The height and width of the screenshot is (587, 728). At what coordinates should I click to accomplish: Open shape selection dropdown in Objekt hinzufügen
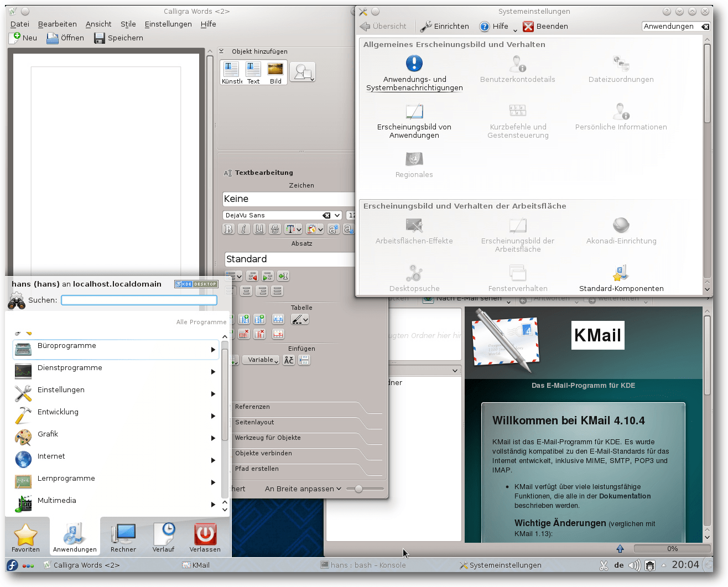(x=303, y=72)
